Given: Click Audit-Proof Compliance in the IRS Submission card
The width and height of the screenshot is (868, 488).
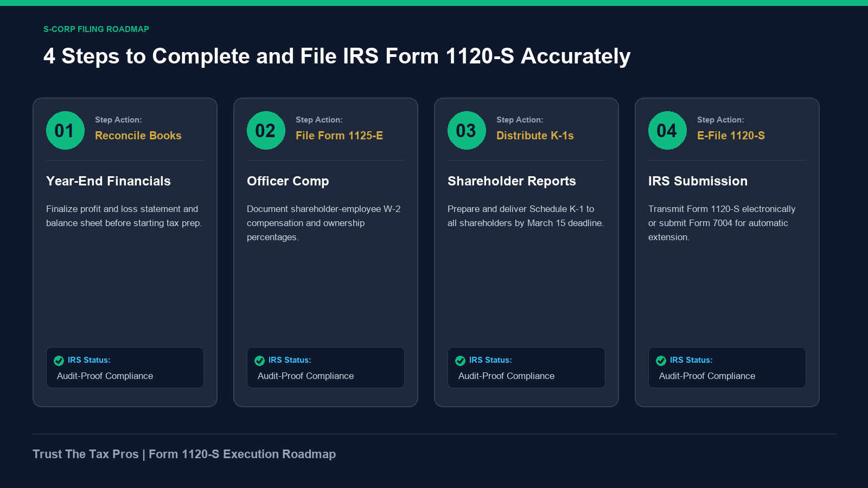Looking at the screenshot, I should tap(707, 376).
